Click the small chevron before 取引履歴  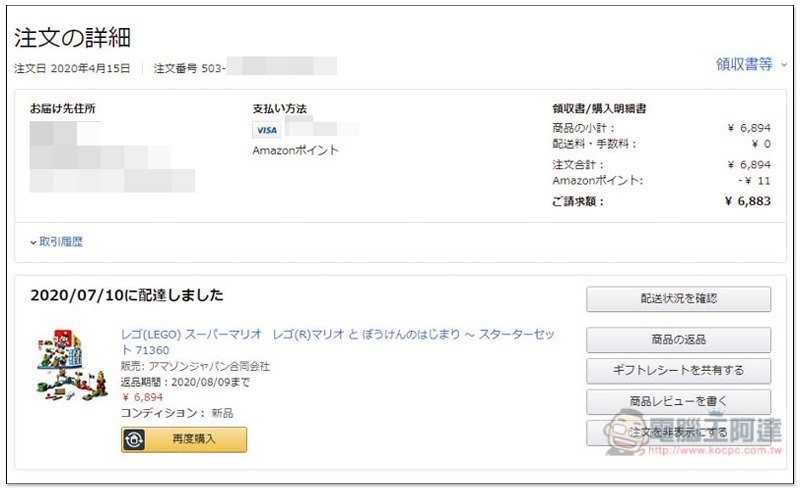tap(33, 242)
